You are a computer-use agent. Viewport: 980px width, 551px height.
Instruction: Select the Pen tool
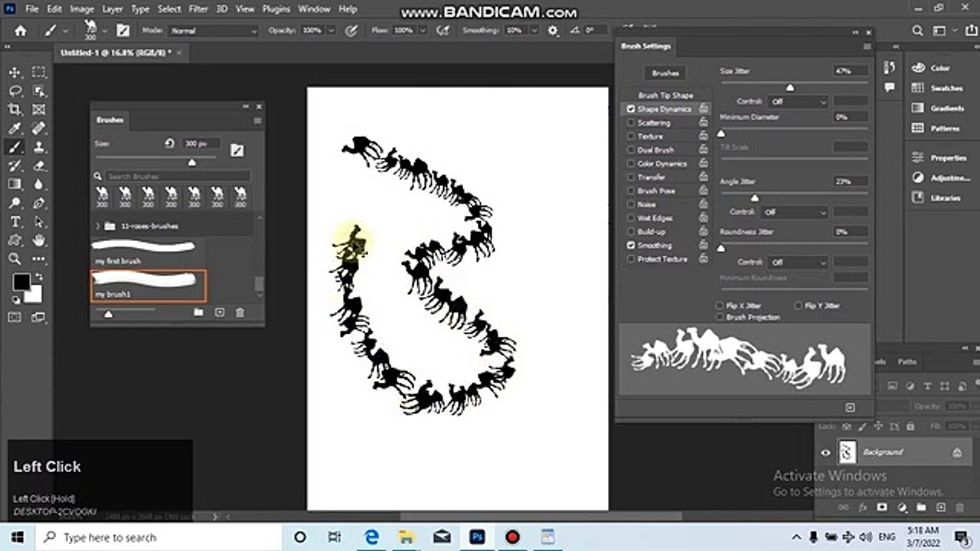[38, 204]
